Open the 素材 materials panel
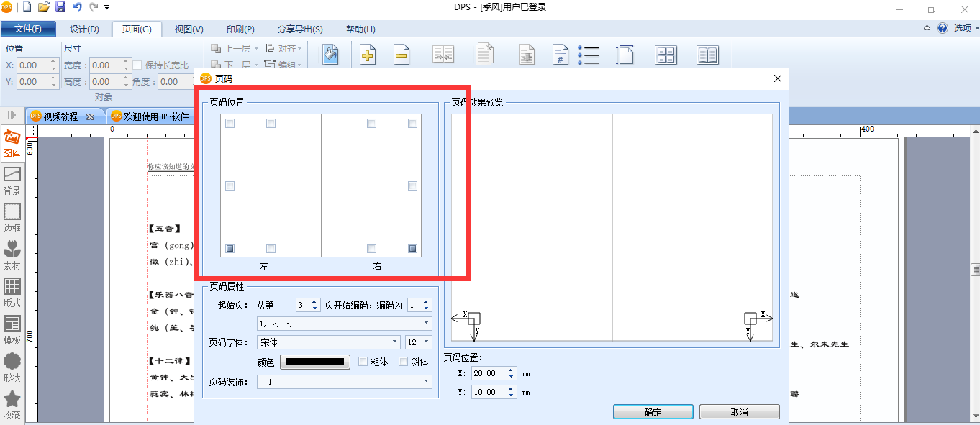The image size is (980, 425). coord(12,255)
